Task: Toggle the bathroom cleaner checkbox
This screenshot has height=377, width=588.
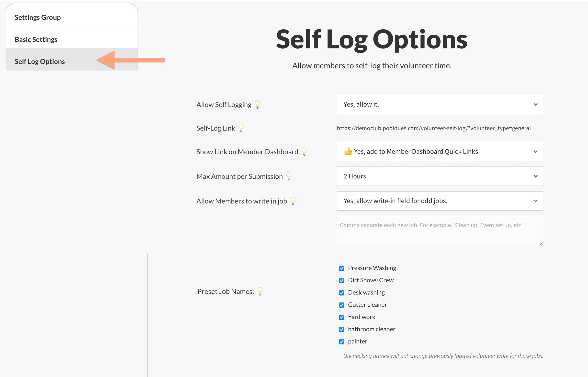Action: (342, 330)
